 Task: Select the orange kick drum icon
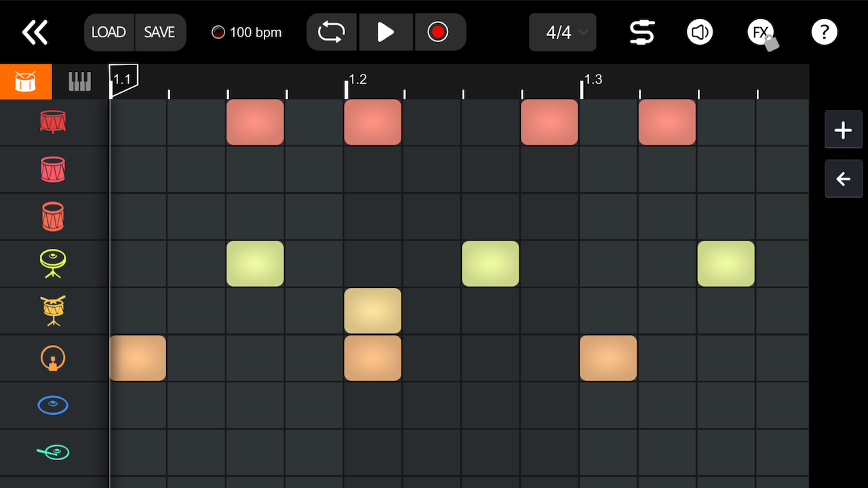pos(53,358)
